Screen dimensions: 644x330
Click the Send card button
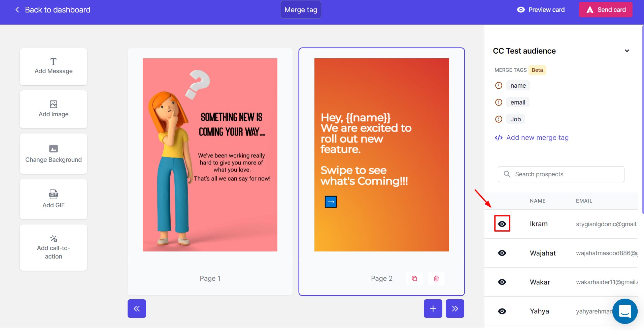[x=606, y=10]
